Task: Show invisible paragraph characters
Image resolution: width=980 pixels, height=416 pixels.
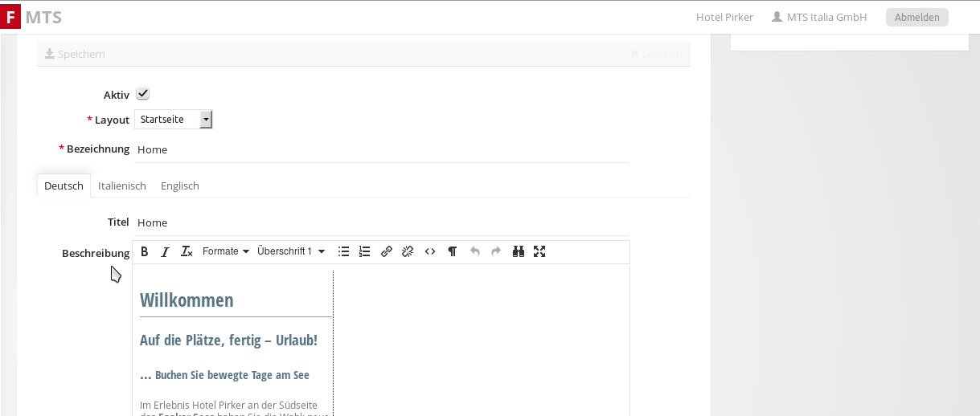Action: point(453,251)
